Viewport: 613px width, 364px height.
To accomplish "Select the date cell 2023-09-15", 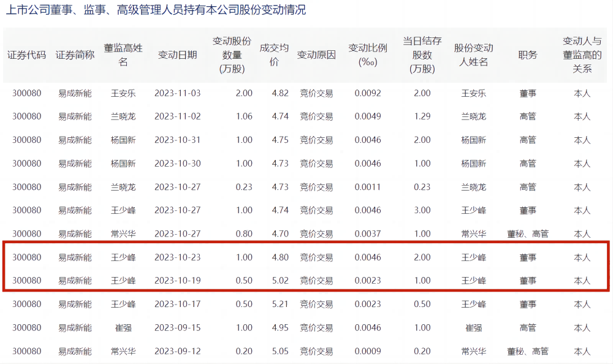I will [x=178, y=328].
